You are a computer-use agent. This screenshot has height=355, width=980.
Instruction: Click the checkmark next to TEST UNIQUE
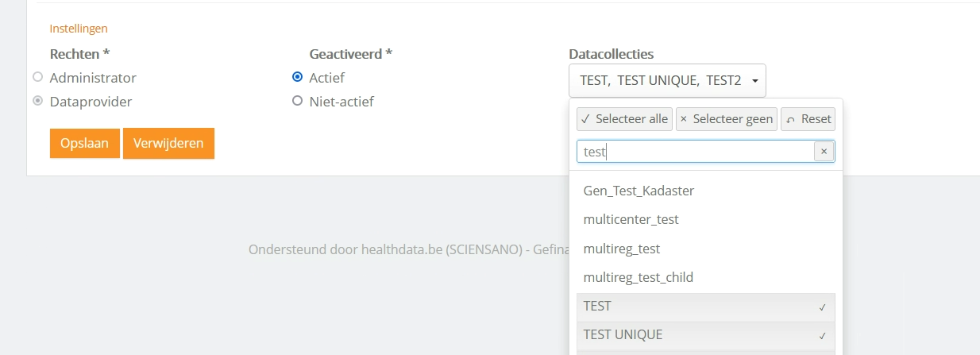click(x=823, y=336)
